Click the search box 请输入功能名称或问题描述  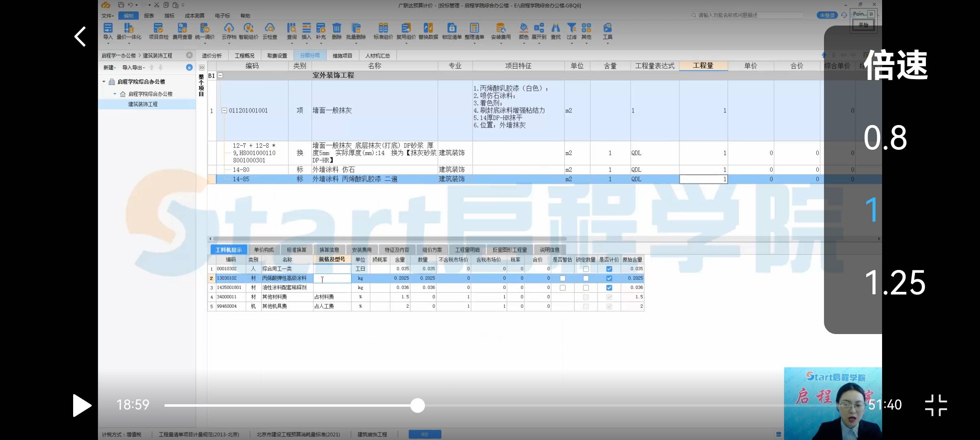tap(748, 15)
